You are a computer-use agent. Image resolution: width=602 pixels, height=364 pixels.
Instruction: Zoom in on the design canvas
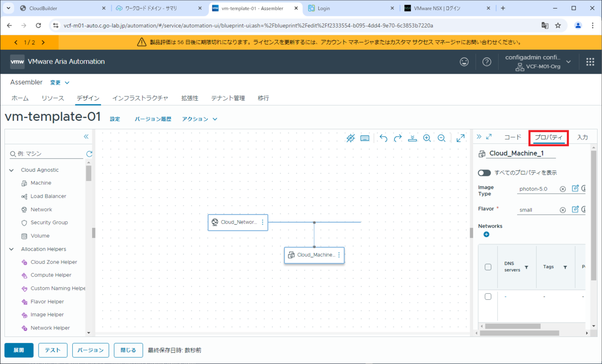(x=427, y=138)
